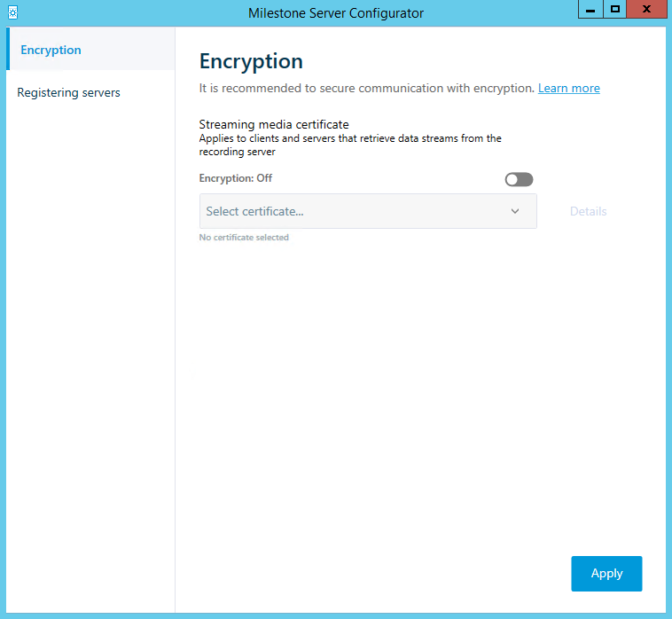Viewport: 672px width, 619px height.
Task: Click the Milestone Server Configurator title text
Action: pos(336,13)
